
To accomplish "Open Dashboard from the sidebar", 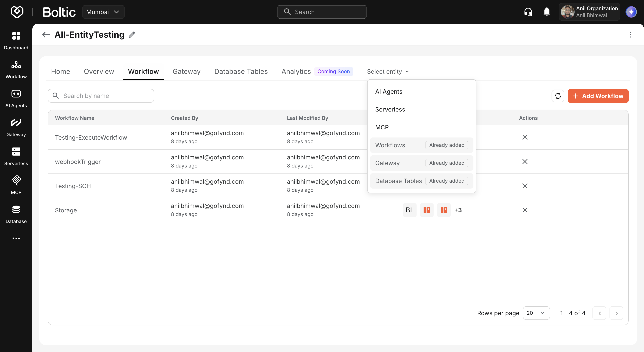I will pyautogui.click(x=16, y=40).
